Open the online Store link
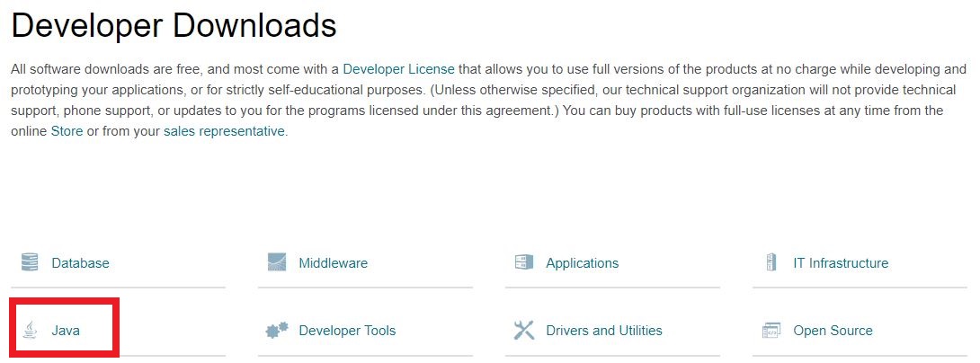 tap(67, 132)
